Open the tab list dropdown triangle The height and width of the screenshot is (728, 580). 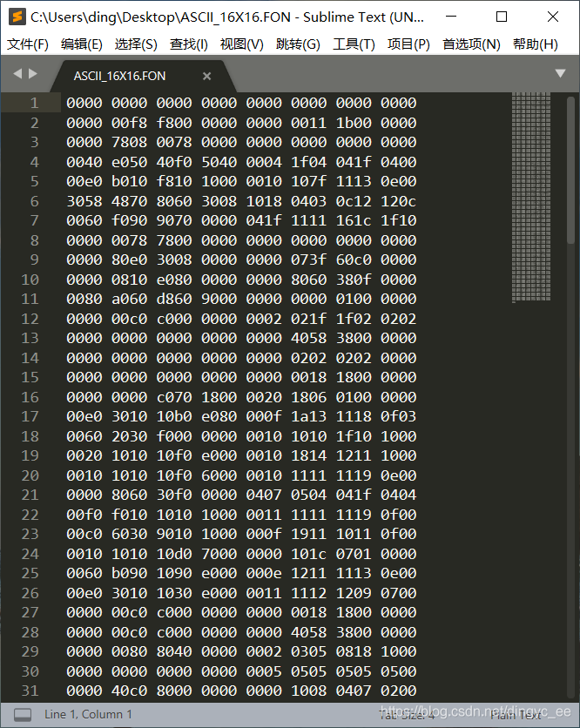pyautogui.click(x=561, y=73)
